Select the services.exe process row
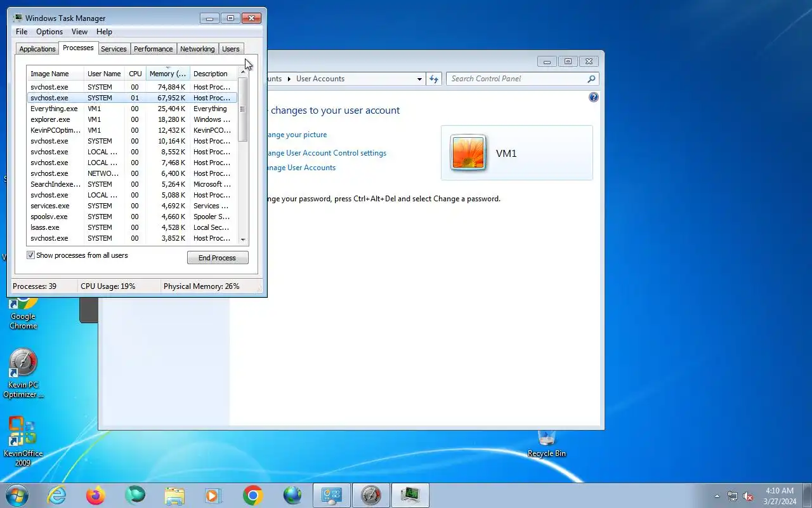This screenshot has width=812, height=508. point(132,206)
